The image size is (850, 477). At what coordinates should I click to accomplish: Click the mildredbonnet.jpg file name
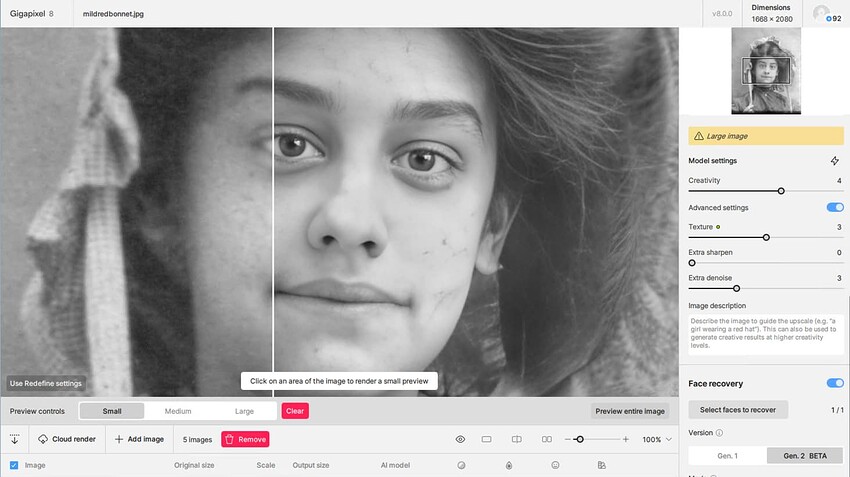(x=113, y=14)
